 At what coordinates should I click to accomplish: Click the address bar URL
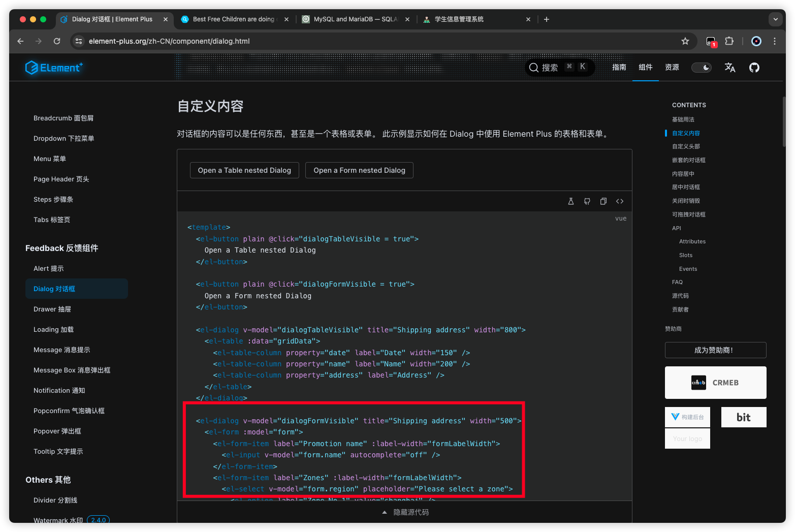(x=169, y=41)
